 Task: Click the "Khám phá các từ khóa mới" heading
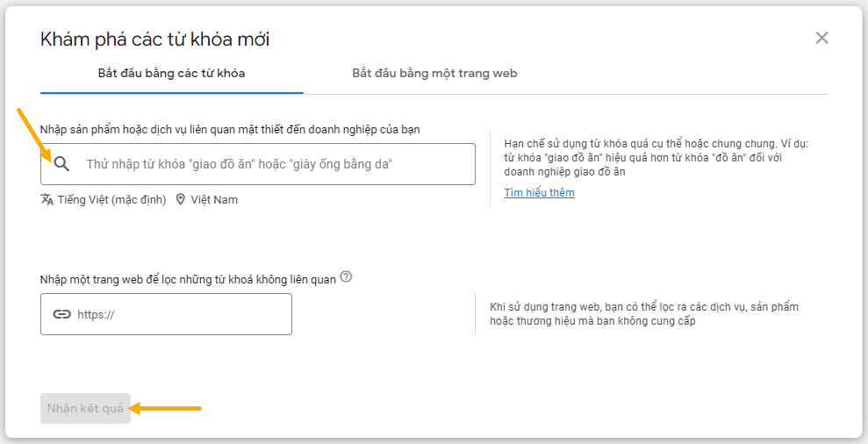pyautogui.click(x=155, y=39)
